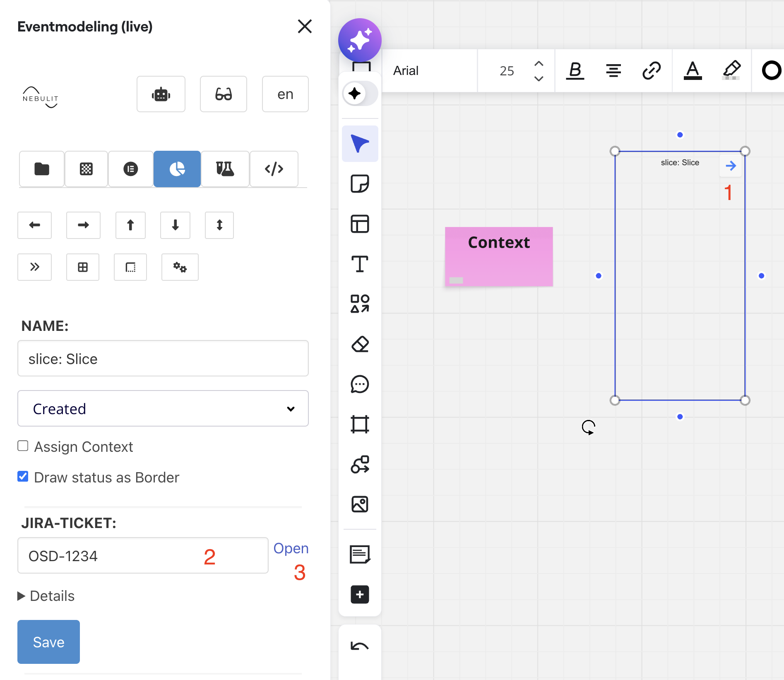Click the Save button
The image size is (784, 680).
point(48,642)
